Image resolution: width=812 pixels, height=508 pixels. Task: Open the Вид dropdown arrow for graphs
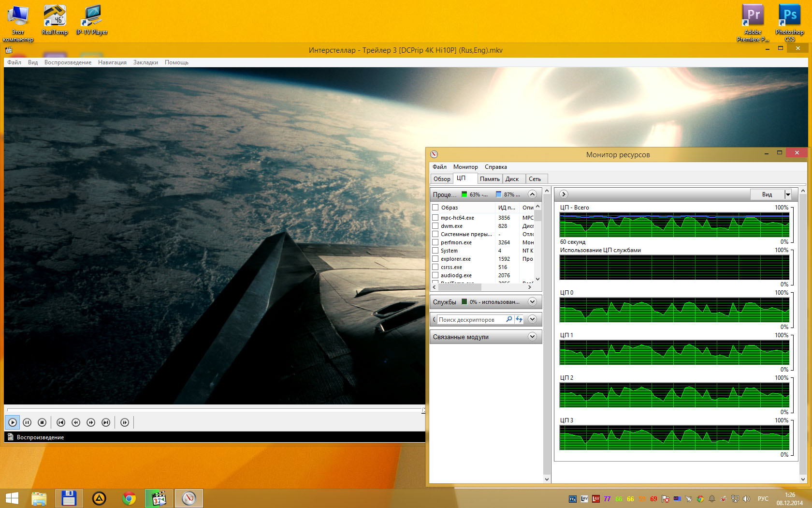tap(788, 194)
